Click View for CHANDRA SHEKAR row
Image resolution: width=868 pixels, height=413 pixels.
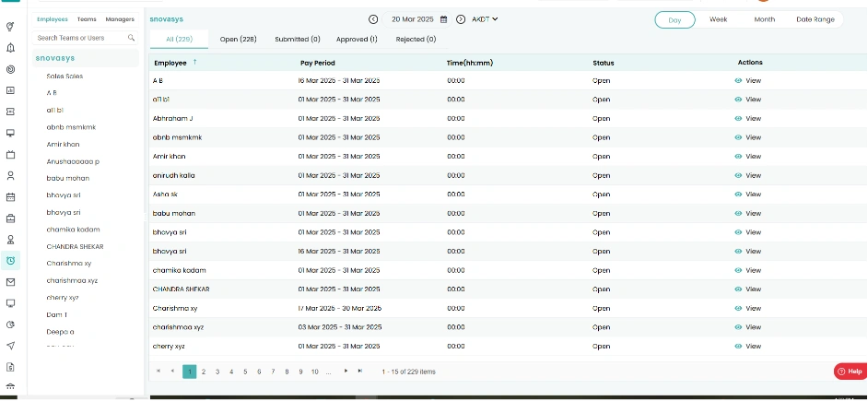(x=754, y=289)
